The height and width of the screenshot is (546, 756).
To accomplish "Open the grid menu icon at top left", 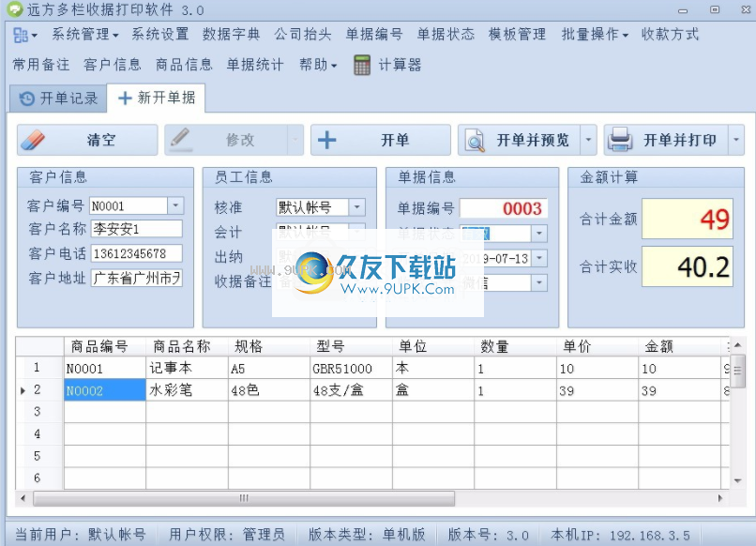I will pos(24,35).
